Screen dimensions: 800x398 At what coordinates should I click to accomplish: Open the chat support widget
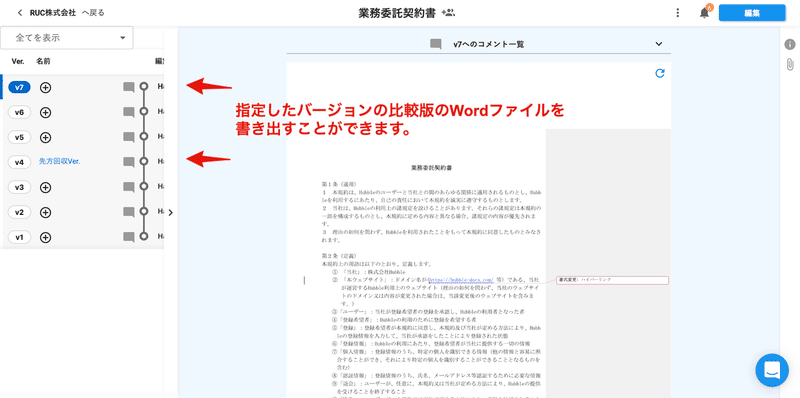click(x=772, y=370)
